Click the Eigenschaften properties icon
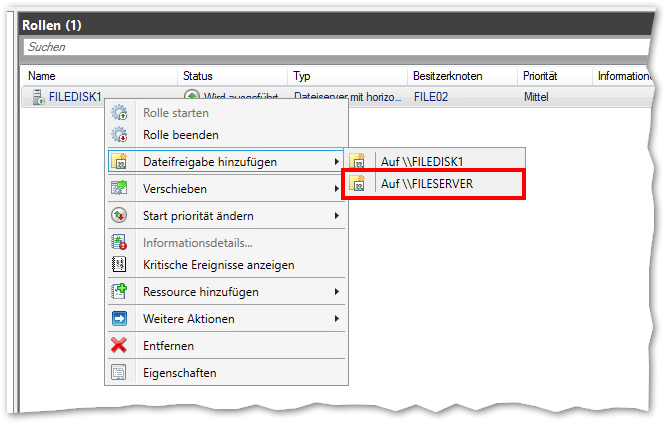This screenshot has height=424, width=667. click(x=120, y=373)
